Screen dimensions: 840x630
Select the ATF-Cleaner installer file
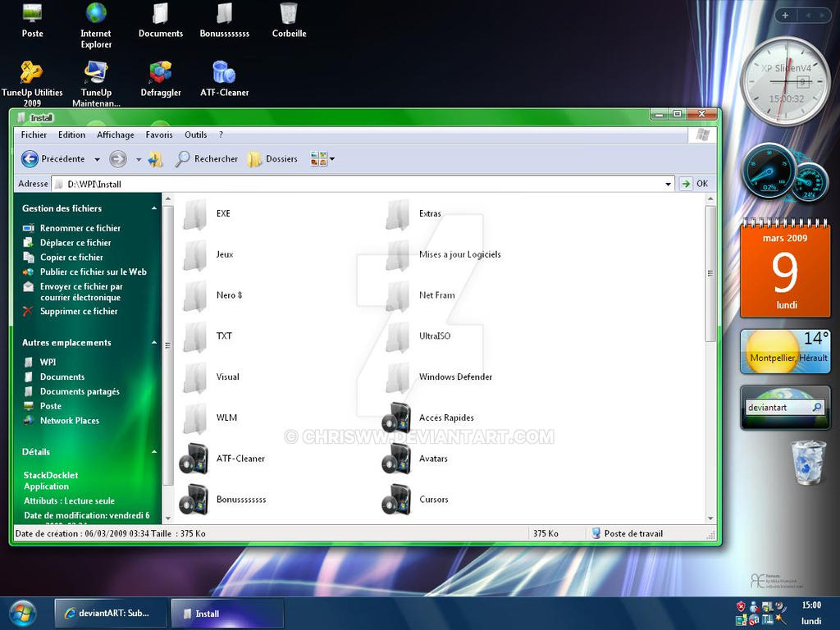tap(222, 459)
